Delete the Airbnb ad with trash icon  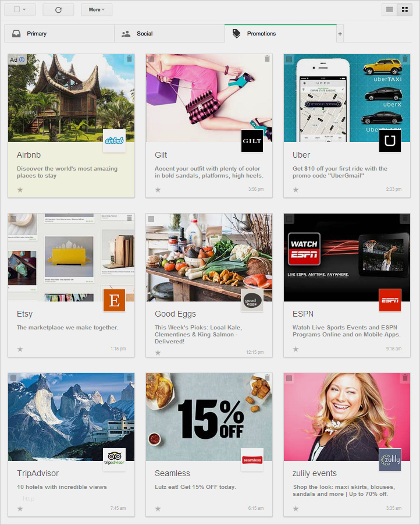129,59
